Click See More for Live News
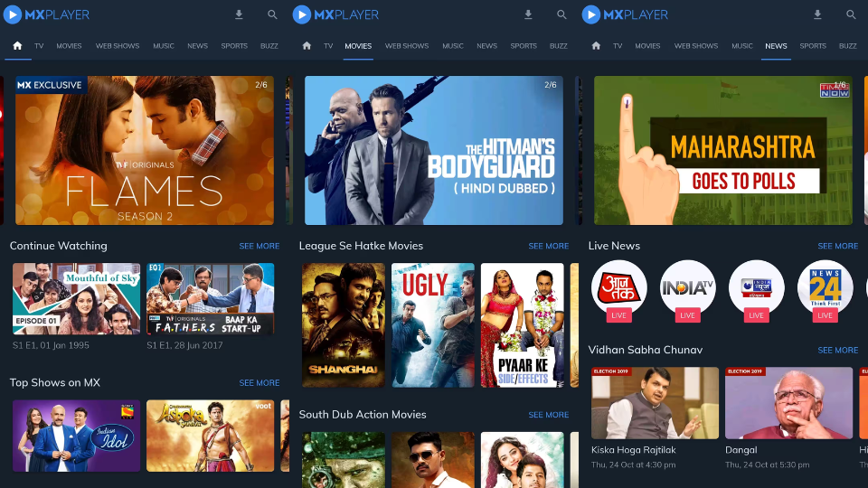868x488 pixels. coord(838,246)
